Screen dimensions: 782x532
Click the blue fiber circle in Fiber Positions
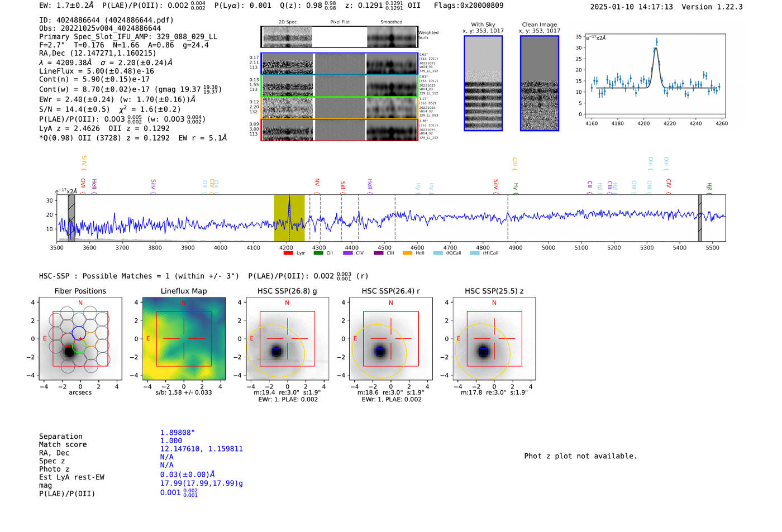tap(79, 333)
